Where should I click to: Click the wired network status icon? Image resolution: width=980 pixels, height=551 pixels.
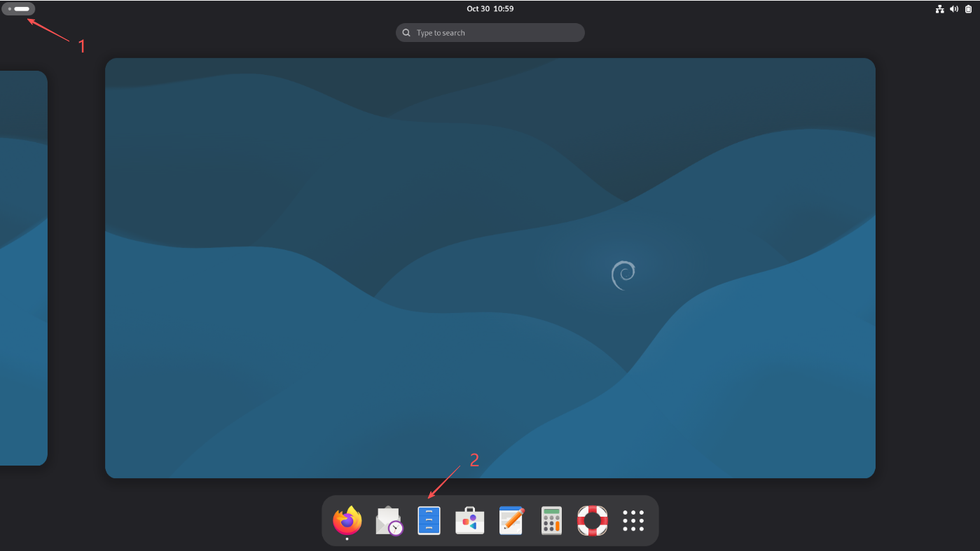[x=940, y=9]
